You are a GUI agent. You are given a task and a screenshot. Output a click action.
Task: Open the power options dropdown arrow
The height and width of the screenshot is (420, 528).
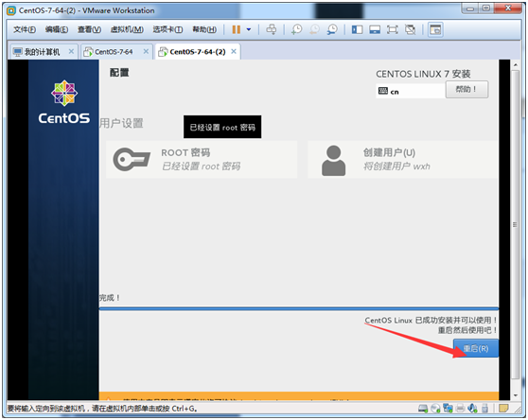(x=249, y=29)
